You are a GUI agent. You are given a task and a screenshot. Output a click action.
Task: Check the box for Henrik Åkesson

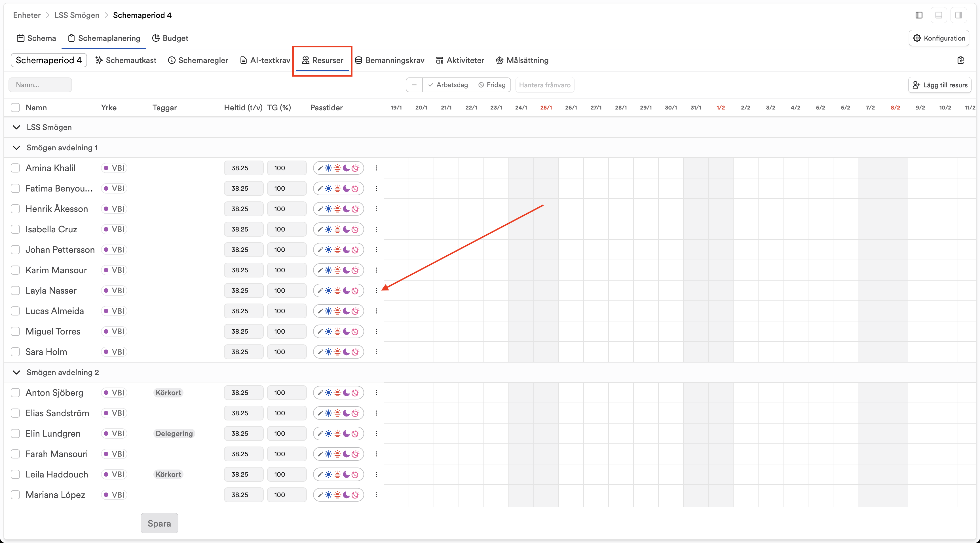pos(15,209)
